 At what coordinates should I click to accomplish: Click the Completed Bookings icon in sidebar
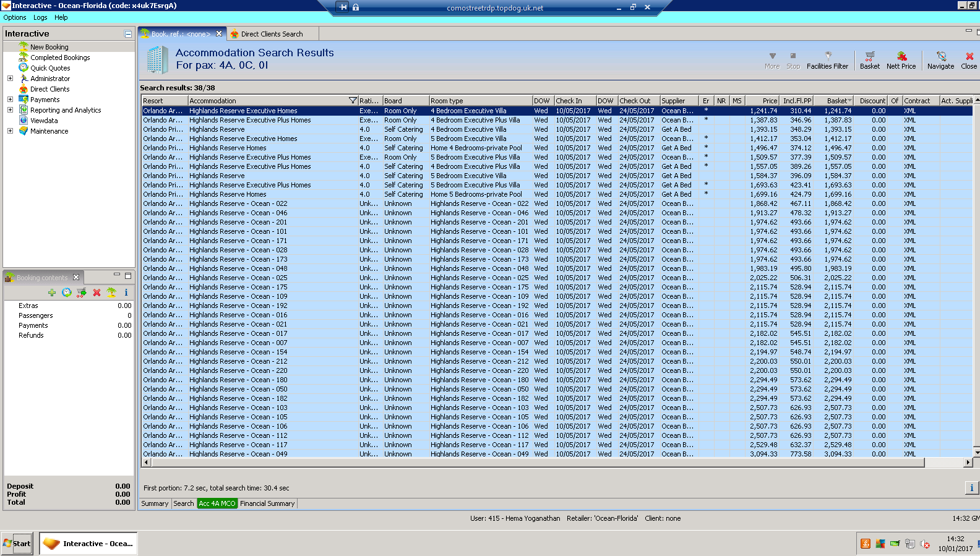(x=24, y=57)
